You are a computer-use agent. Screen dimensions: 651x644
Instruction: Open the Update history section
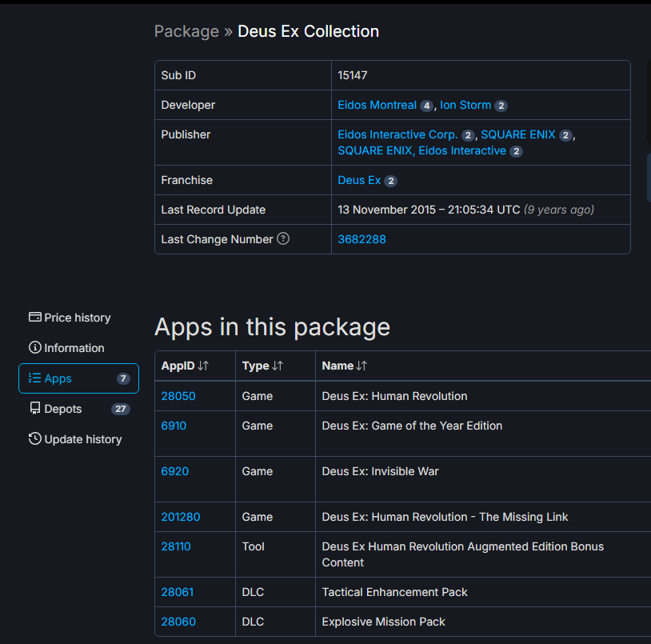[75, 439]
